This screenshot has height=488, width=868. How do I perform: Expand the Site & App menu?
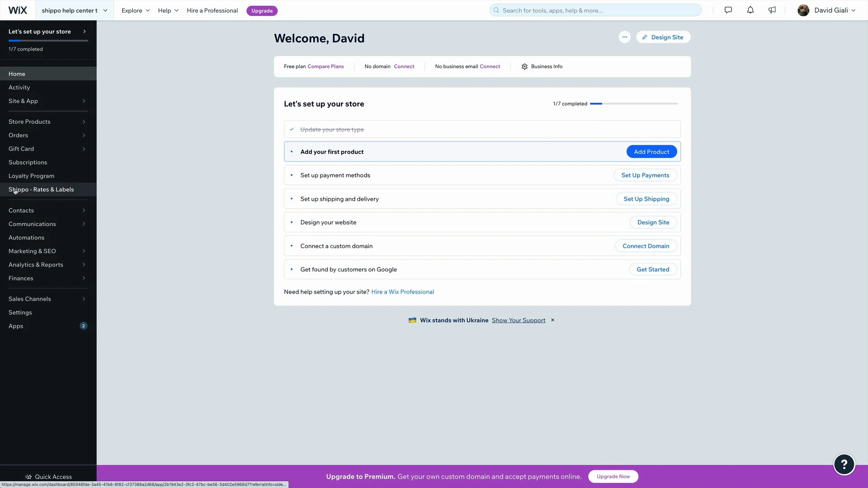[x=47, y=101]
